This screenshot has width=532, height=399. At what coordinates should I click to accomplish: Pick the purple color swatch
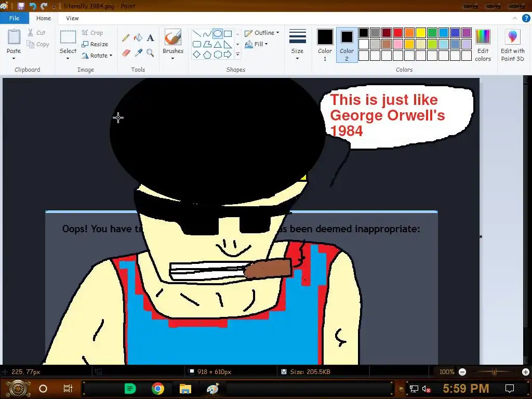point(467,33)
